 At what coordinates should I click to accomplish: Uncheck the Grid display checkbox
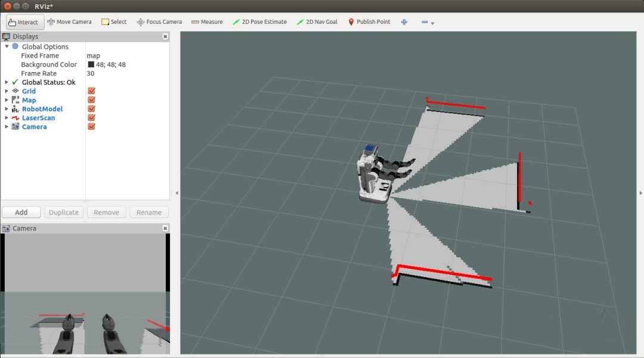pyautogui.click(x=92, y=91)
